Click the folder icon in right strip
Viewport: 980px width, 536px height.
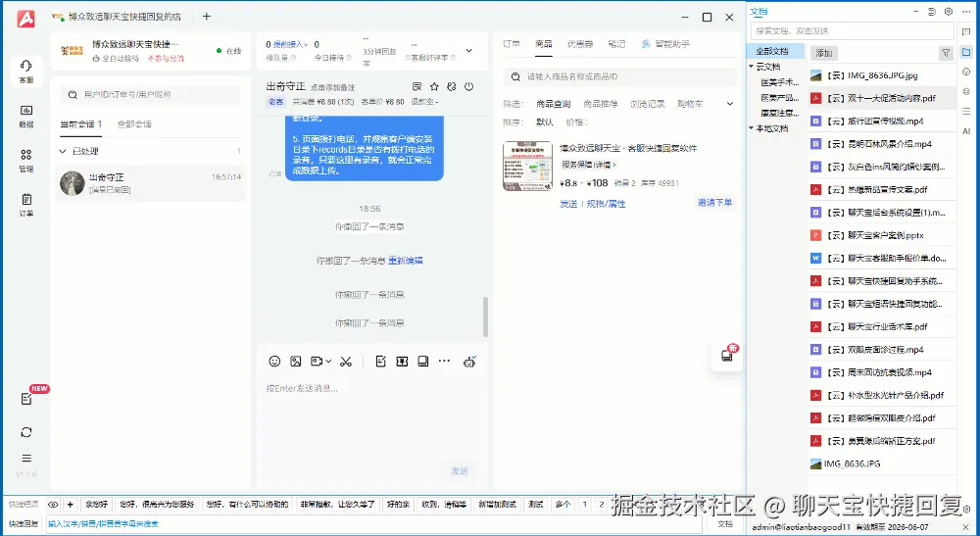(966, 53)
